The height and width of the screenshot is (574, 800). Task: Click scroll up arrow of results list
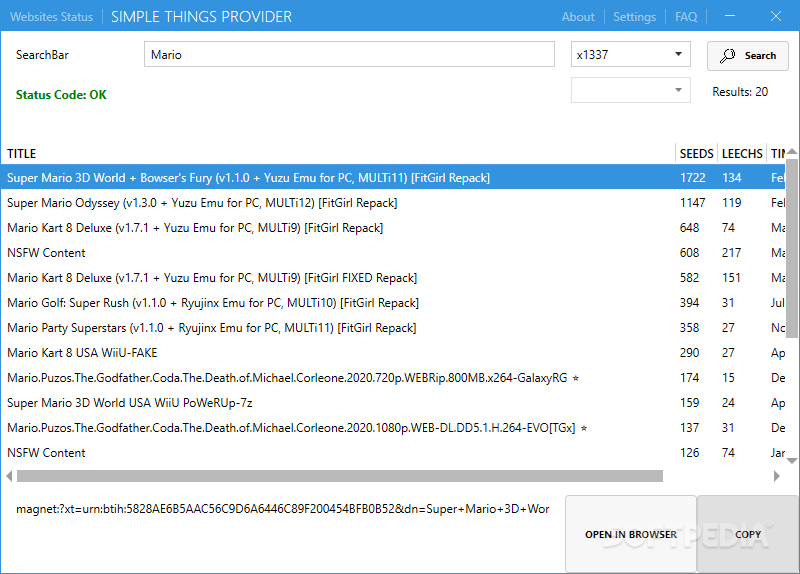coord(792,152)
